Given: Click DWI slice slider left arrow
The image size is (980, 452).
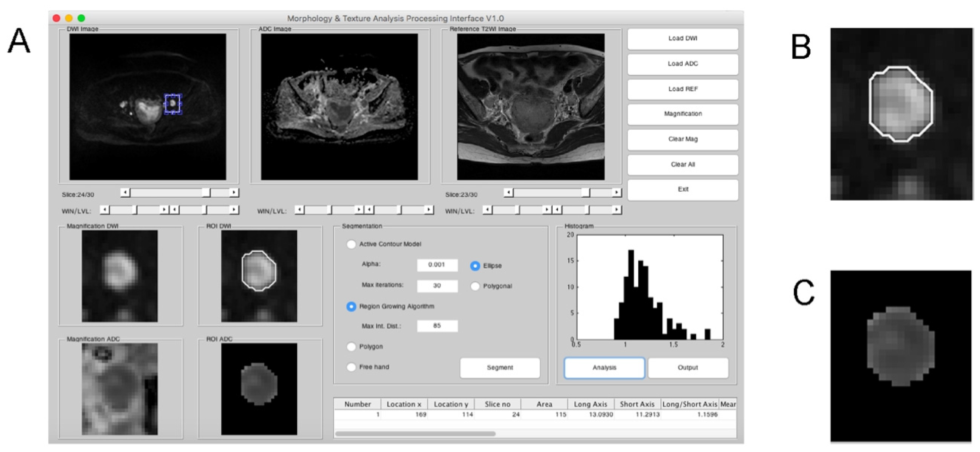Looking at the screenshot, I should pyautogui.click(x=125, y=193).
